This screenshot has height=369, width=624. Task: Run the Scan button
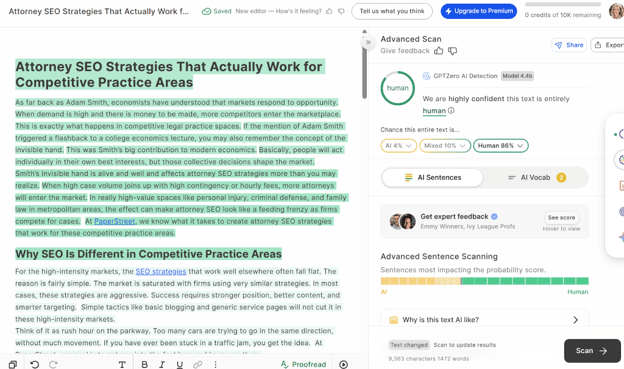592,351
